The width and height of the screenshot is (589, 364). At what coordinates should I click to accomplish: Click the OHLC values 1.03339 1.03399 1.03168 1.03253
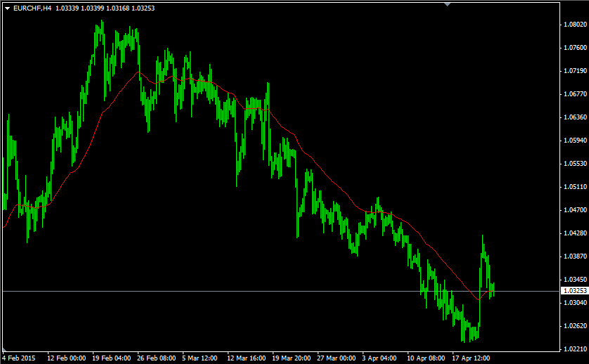pos(105,8)
